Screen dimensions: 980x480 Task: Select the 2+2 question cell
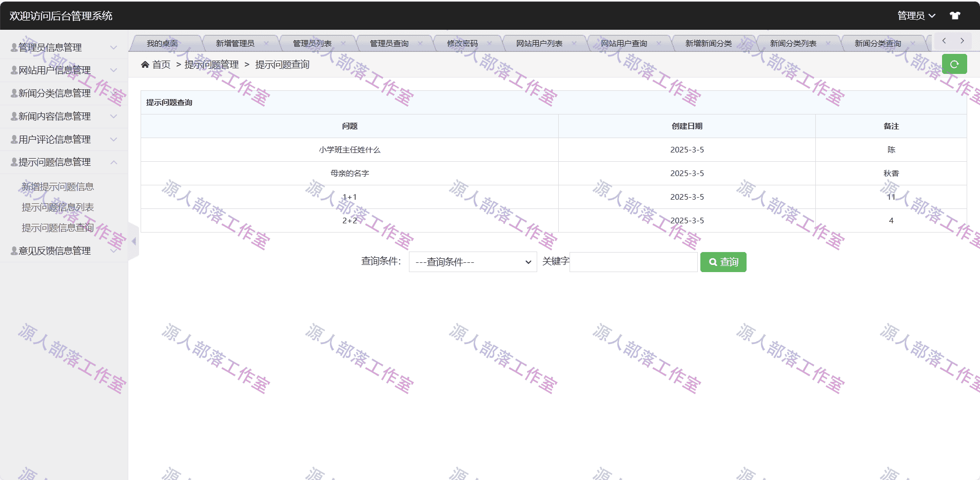tap(349, 220)
